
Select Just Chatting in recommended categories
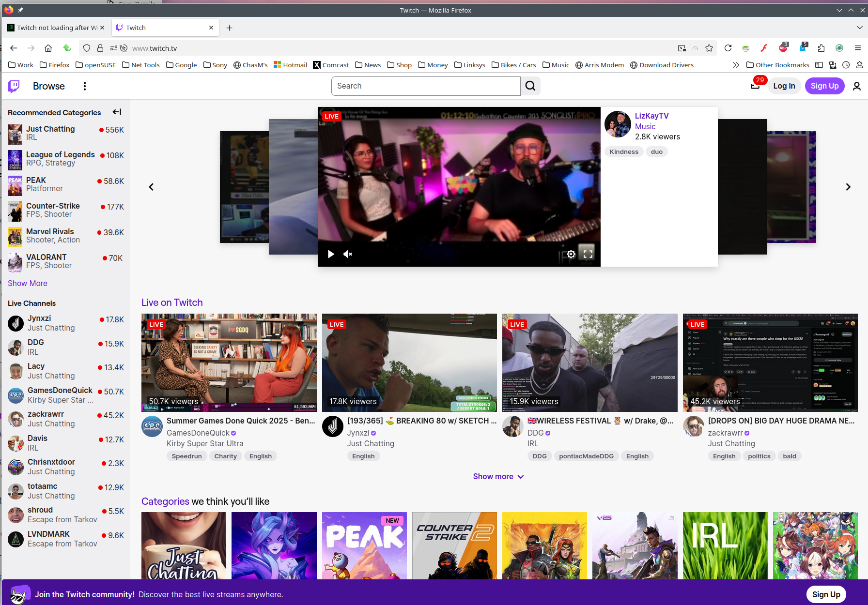[x=66, y=133]
